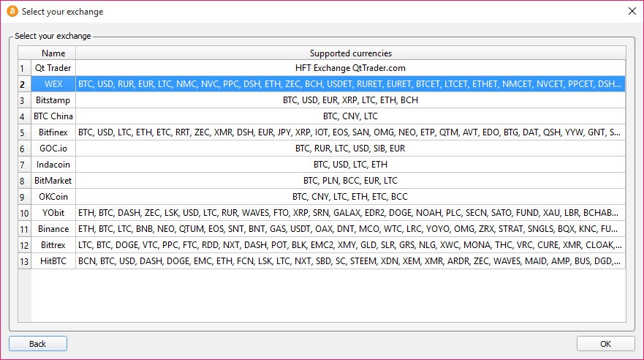This screenshot has width=644, height=360.
Task: Click row header number 8
Action: (x=24, y=181)
